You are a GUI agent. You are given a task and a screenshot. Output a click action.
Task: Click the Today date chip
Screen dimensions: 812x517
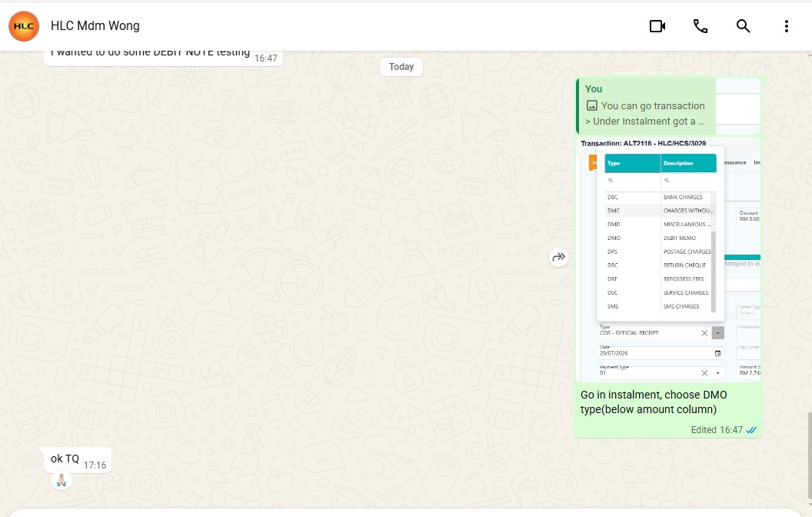coord(401,67)
